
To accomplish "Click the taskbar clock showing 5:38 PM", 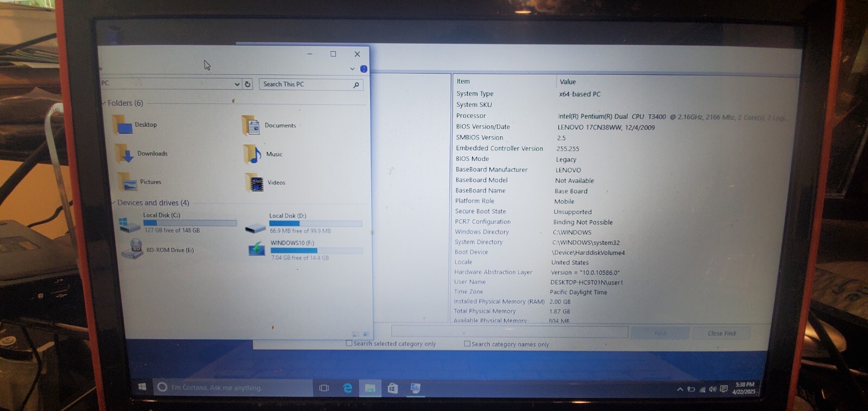I will (x=744, y=388).
